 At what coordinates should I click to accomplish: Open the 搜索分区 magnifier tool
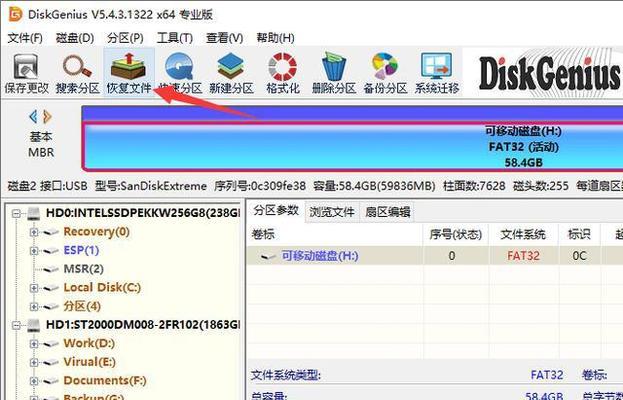click(77, 74)
